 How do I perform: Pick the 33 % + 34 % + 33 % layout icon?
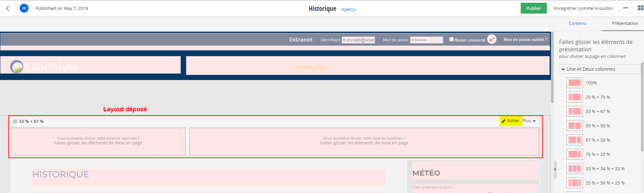click(x=574, y=169)
